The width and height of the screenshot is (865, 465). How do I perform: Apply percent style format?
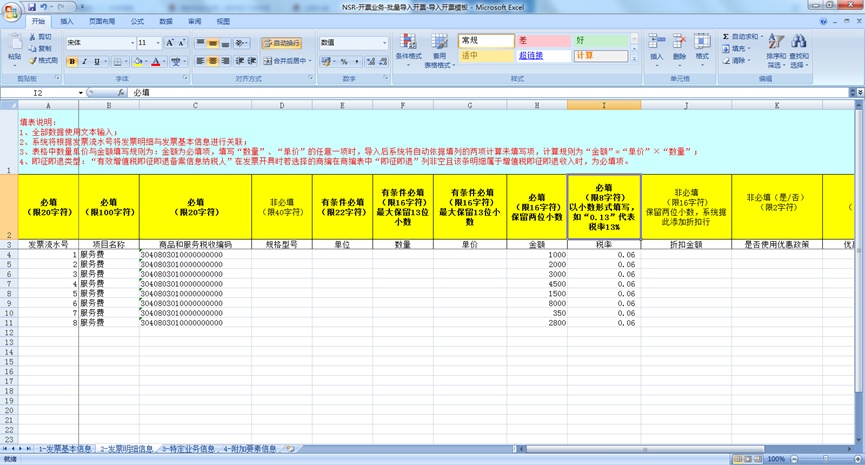pyautogui.click(x=344, y=61)
